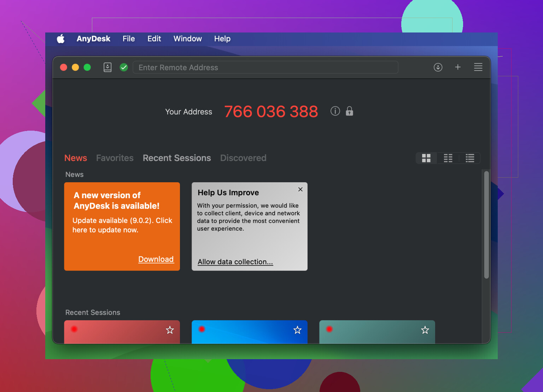Dismiss the Help Us Improve card
543x392 pixels.
(x=300, y=189)
